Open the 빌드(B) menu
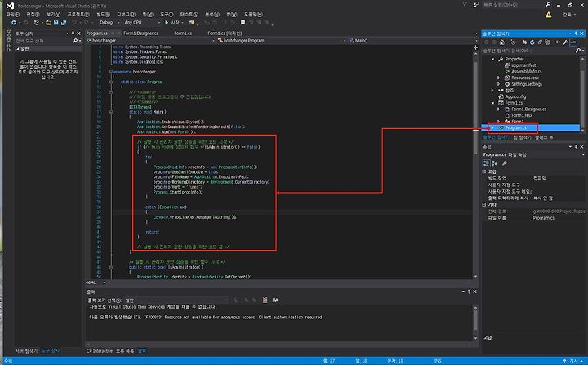The height and width of the screenshot is (365, 588). pos(103,14)
